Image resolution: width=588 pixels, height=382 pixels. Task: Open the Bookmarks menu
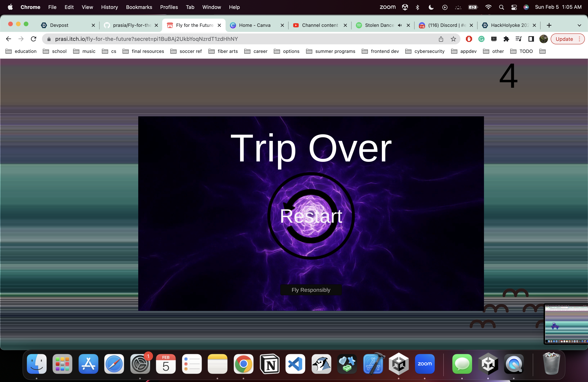(x=139, y=7)
